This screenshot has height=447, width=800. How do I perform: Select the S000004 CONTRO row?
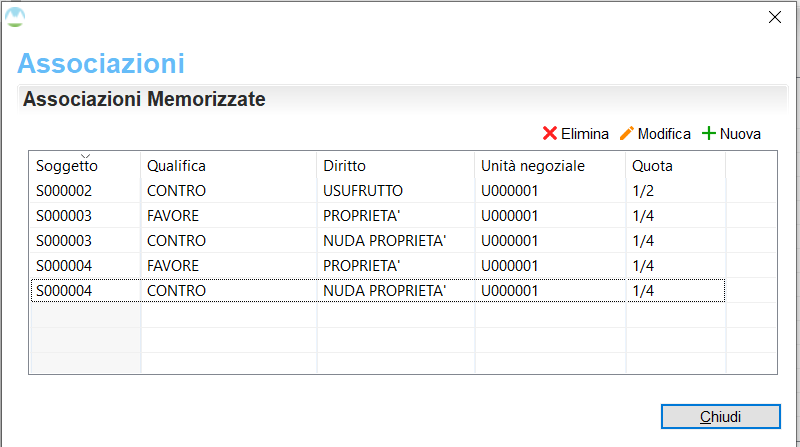tap(378, 291)
